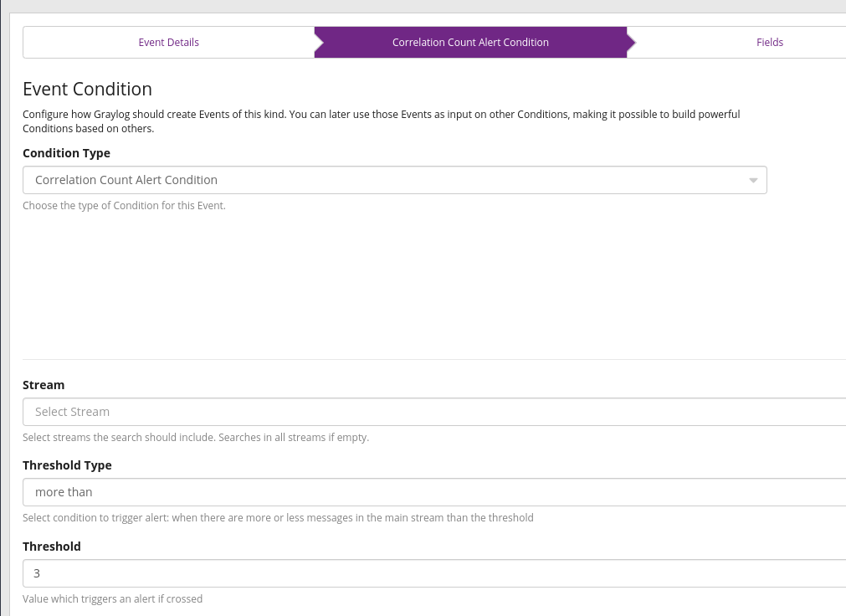This screenshot has width=846, height=616.
Task: Click the 'Choose the type of Condition' help text
Action: (x=124, y=205)
